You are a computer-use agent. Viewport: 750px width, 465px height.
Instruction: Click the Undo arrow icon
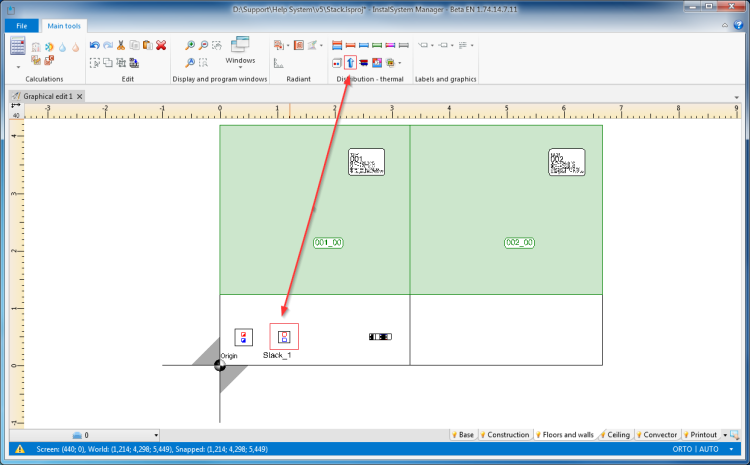(x=94, y=45)
